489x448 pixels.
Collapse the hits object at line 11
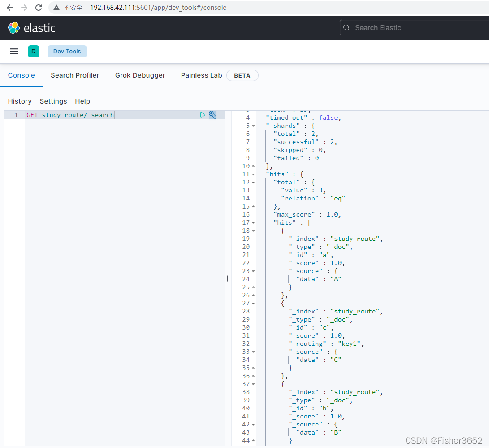[253, 174]
